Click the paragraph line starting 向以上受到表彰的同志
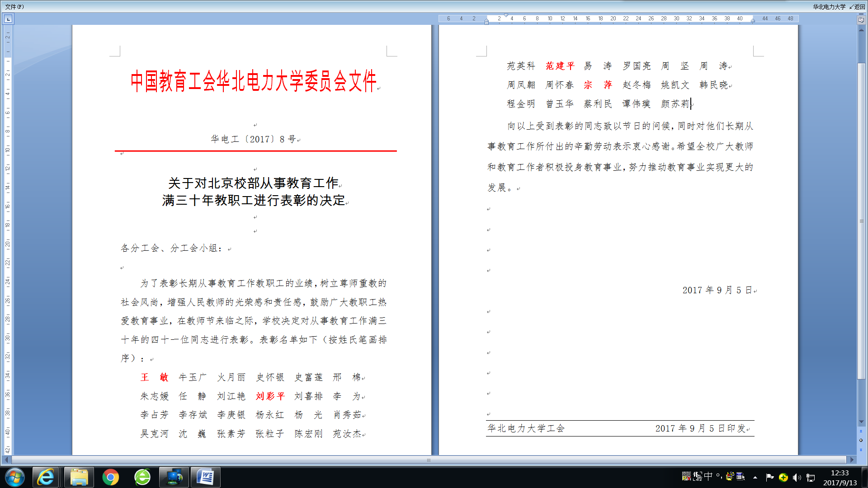The image size is (868, 488). pyautogui.click(x=630, y=126)
